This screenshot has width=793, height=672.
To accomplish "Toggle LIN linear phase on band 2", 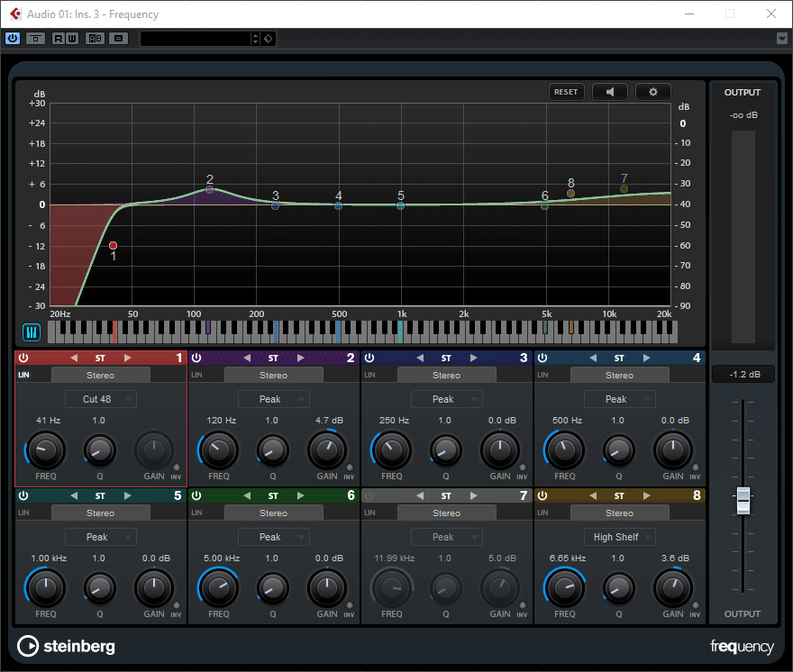I will pyautogui.click(x=196, y=376).
